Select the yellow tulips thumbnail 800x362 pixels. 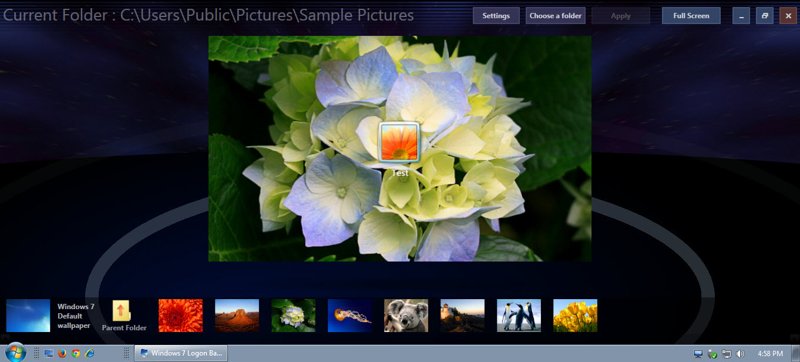coord(575,316)
